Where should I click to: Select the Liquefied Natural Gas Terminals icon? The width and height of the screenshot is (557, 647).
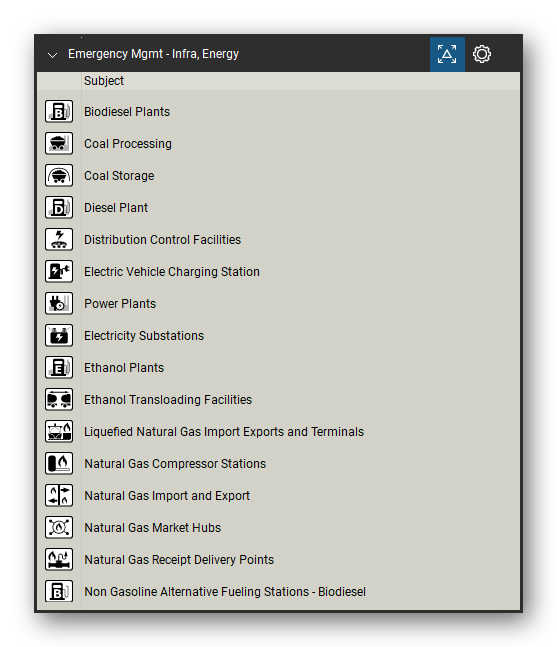tap(59, 431)
